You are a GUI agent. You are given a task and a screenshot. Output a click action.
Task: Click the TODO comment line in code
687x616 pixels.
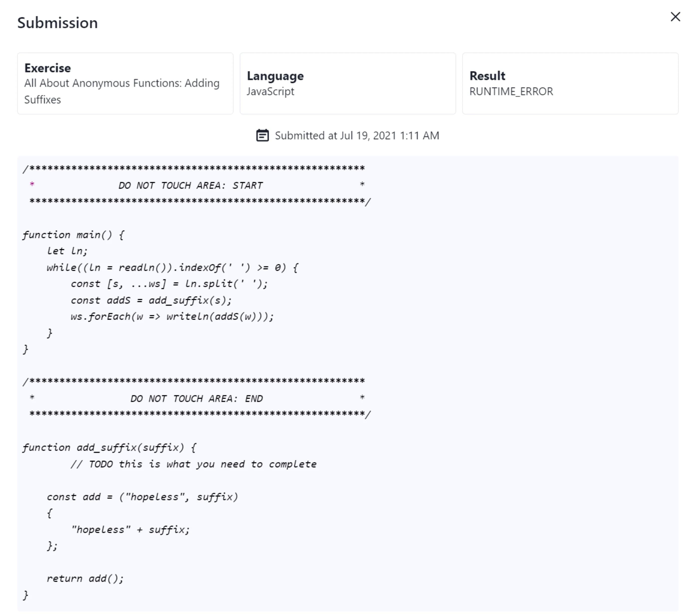[x=194, y=464]
